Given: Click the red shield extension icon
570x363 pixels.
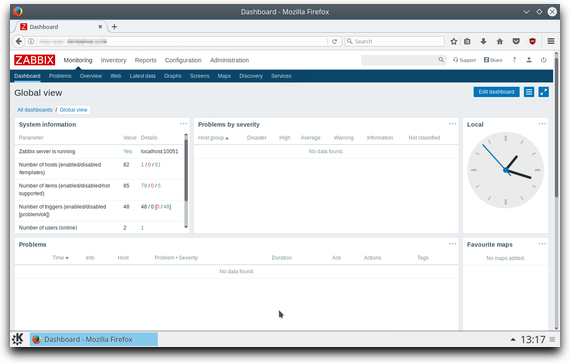Looking at the screenshot, I should [x=533, y=41].
